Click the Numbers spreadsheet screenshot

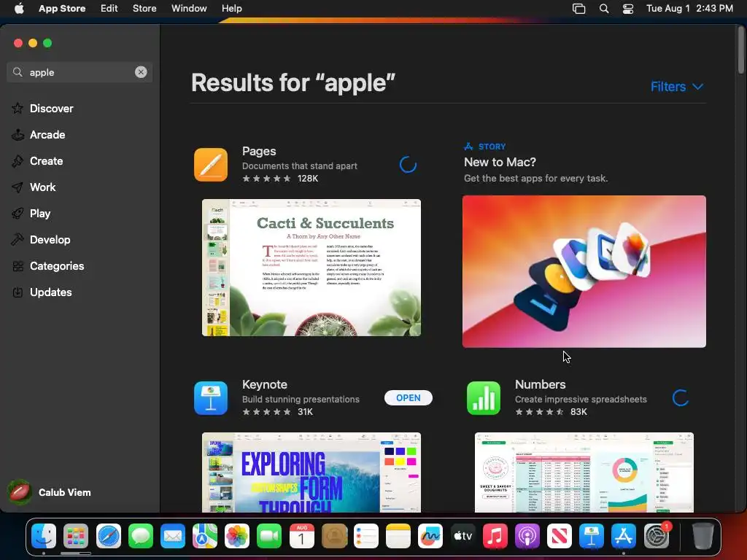(584, 472)
